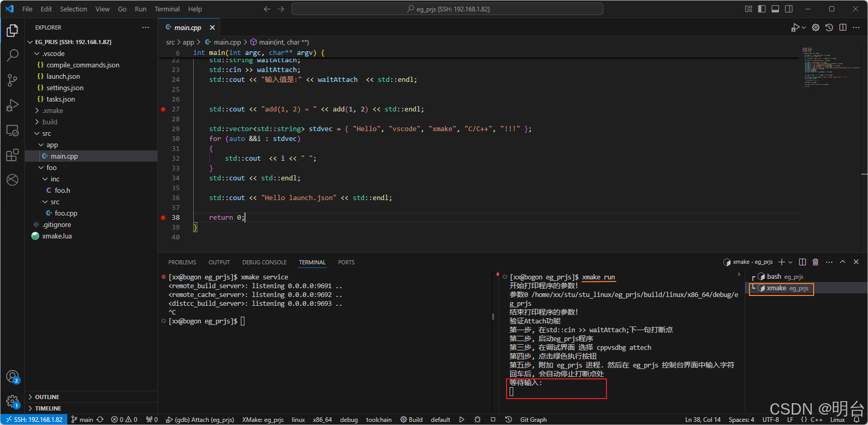The image size is (868, 425).
Task: Select the bash eg_prjs terminal
Action: [806, 277]
